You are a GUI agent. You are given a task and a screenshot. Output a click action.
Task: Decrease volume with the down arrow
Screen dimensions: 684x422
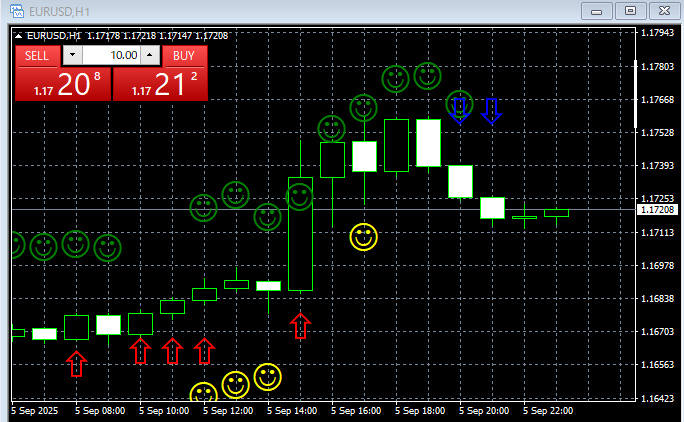[73, 55]
